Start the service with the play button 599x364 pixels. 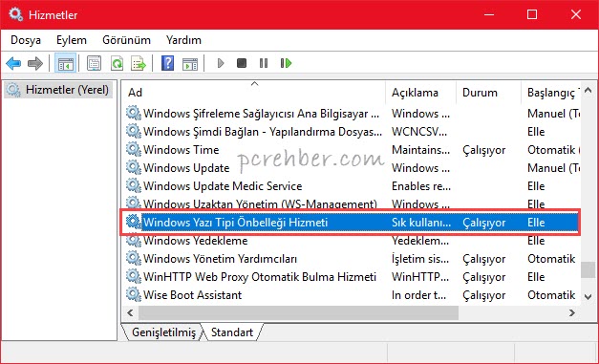(x=221, y=63)
